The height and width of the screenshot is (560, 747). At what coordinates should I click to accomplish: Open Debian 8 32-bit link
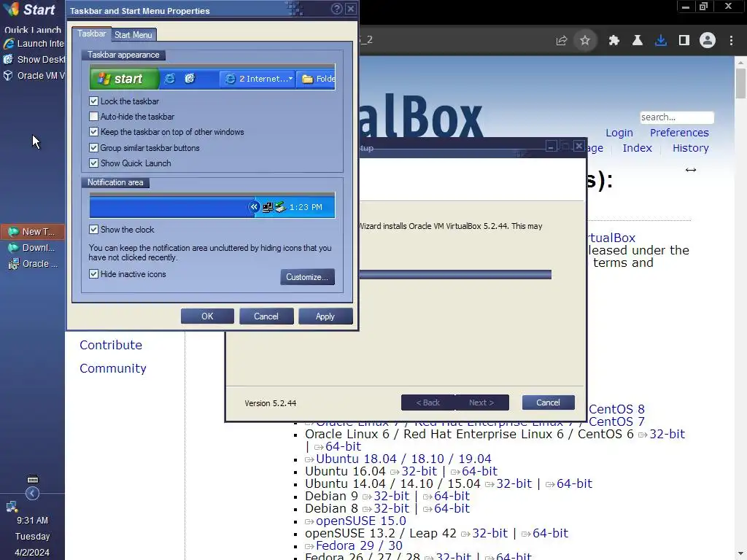point(392,508)
